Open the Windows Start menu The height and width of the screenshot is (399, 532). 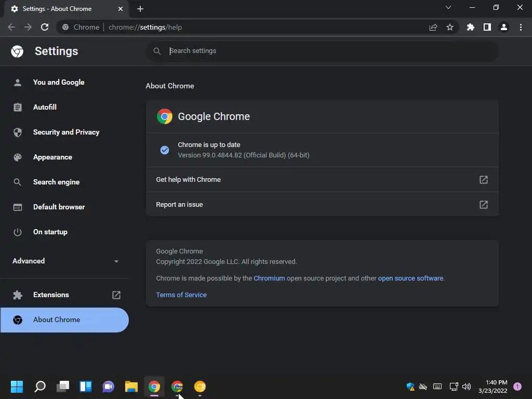point(17,387)
